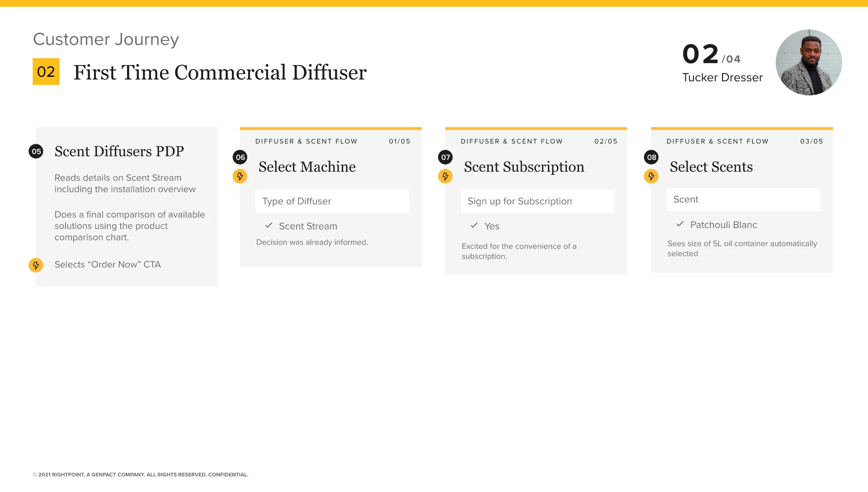Select the Diffuser and Scent Flow tab
868x492 pixels.
[307, 141]
